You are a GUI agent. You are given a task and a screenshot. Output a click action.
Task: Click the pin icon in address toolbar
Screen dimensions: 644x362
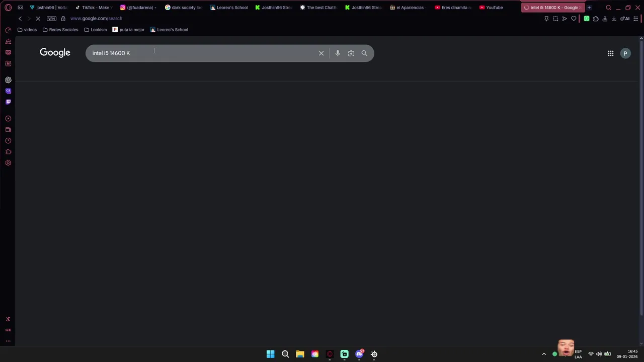tap(546, 19)
